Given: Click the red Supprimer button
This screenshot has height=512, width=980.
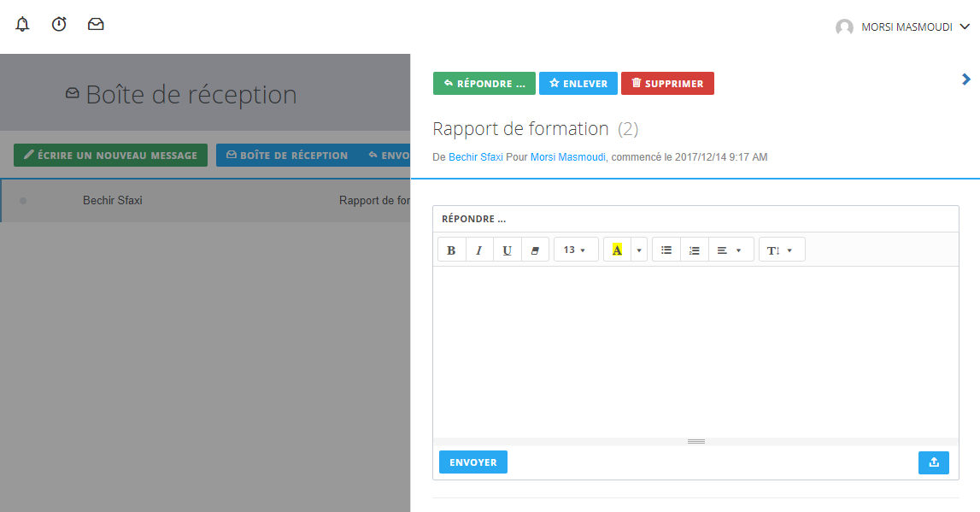Looking at the screenshot, I should pyautogui.click(x=667, y=84).
